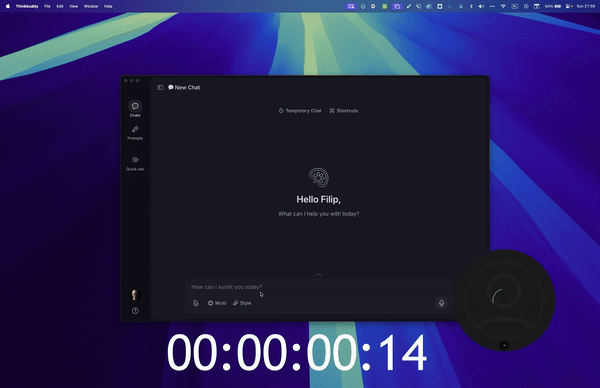Click the New Chat title
This screenshot has width=600, height=388.
pos(184,88)
